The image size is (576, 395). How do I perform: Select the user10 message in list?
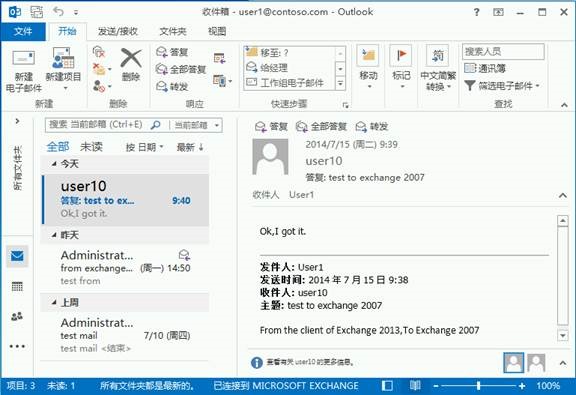pyautogui.click(x=126, y=200)
